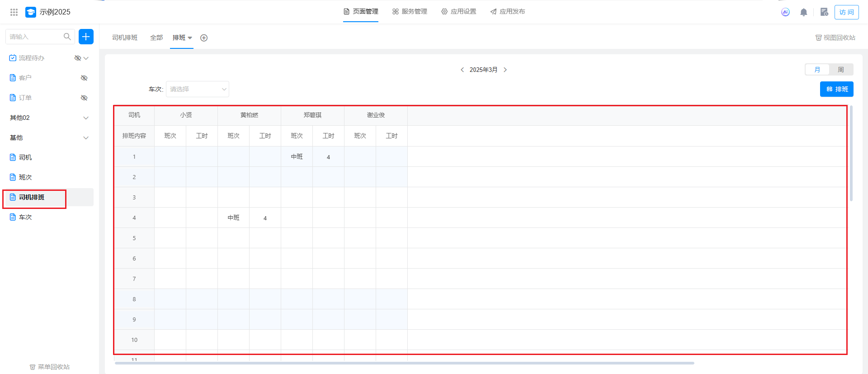This screenshot has height=374, width=868.
Task: Expand the 其他02 group
Action: click(86, 118)
